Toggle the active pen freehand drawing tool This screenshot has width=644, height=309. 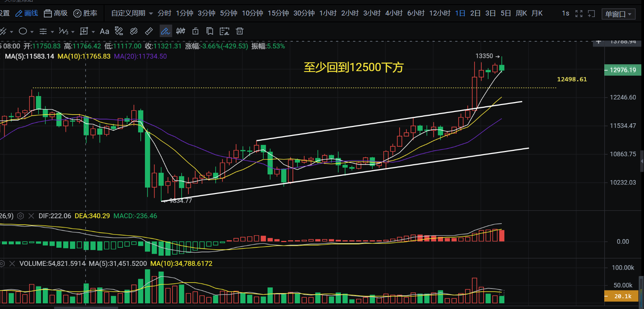(165, 31)
